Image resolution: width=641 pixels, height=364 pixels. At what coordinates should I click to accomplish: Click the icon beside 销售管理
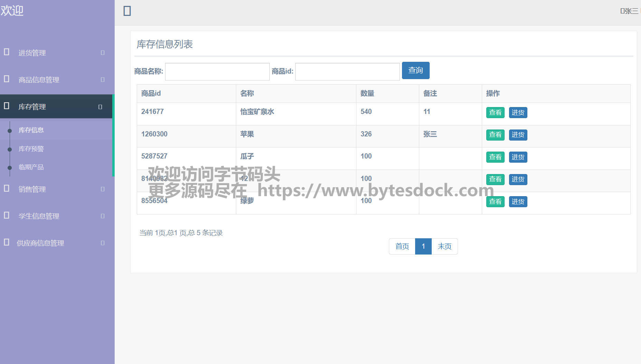tap(7, 189)
